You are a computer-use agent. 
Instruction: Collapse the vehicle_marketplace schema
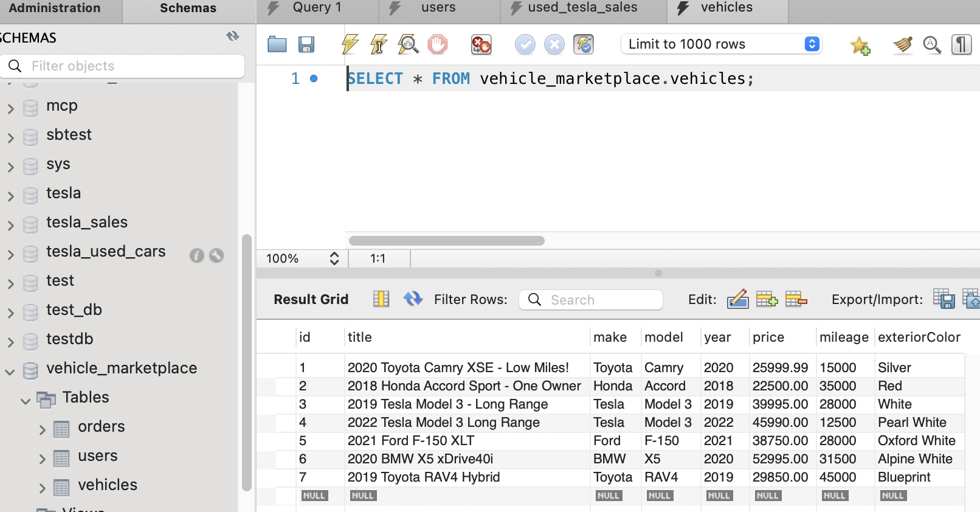[10, 372]
